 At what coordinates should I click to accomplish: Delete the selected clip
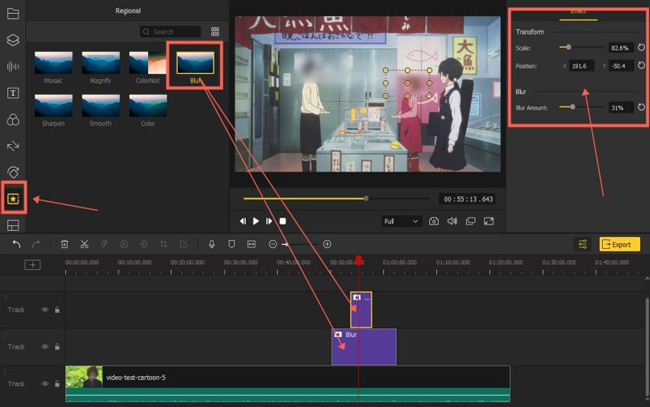coord(65,244)
